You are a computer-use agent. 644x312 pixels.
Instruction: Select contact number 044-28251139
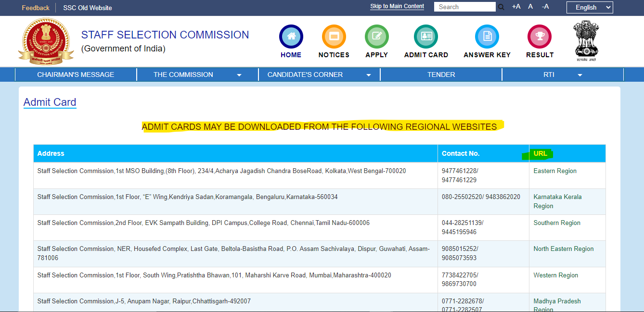click(x=462, y=223)
